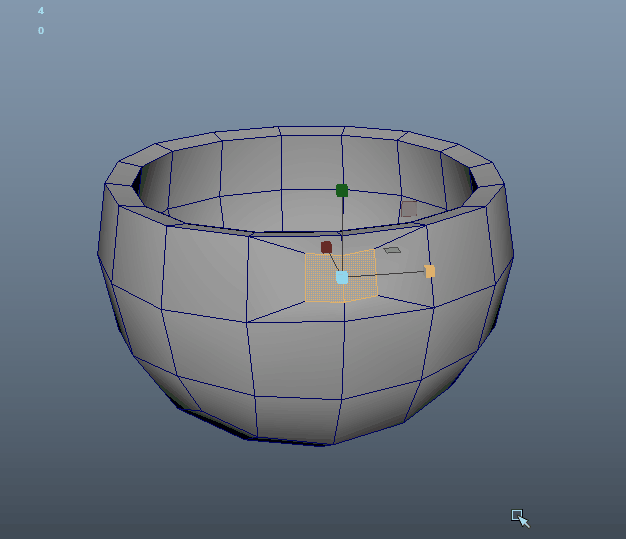The height and width of the screenshot is (539, 626).
Task: Click the small gray plane handle near selection
Action: tap(392, 250)
